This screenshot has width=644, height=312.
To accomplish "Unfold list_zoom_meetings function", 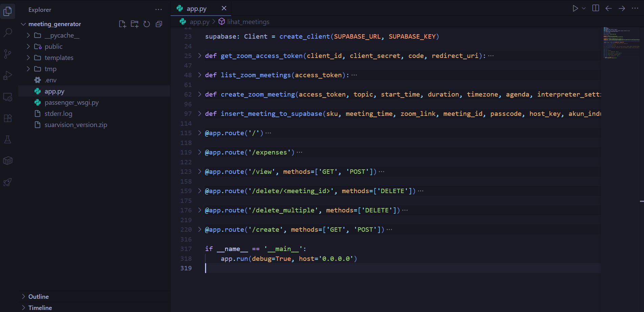I will (200, 75).
